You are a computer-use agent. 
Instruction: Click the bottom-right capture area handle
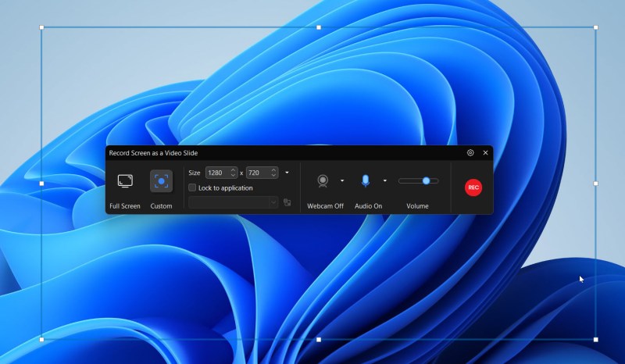[596, 339]
